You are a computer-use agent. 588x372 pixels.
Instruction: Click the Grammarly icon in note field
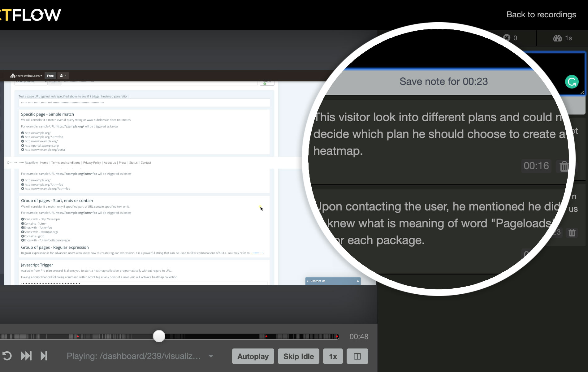tap(572, 82)
